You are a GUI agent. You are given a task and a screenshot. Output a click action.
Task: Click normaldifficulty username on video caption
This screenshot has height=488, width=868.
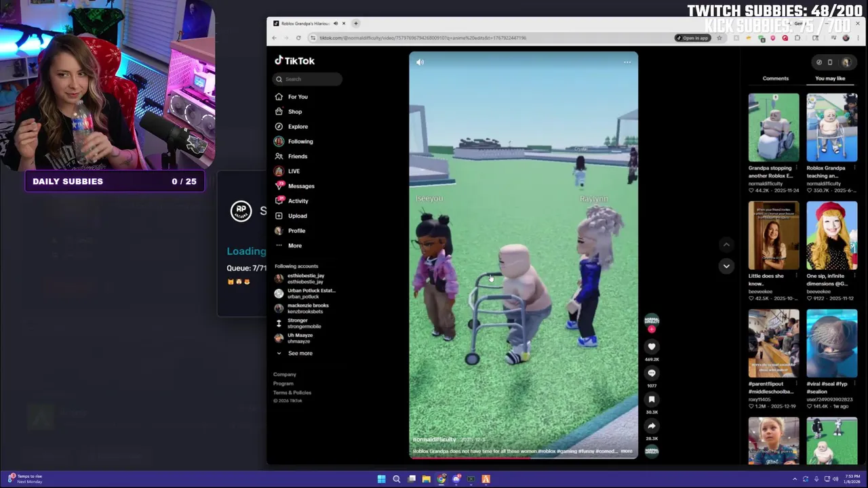[435, 440]
